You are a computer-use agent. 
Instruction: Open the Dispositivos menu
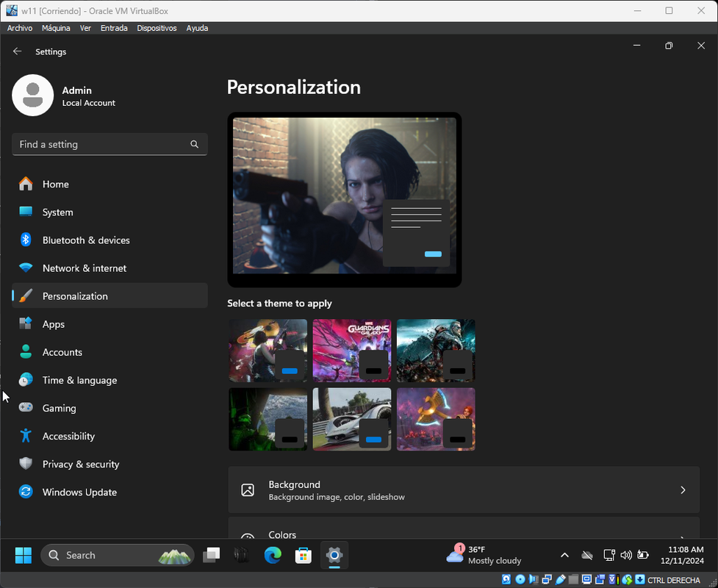coord(157,28)
